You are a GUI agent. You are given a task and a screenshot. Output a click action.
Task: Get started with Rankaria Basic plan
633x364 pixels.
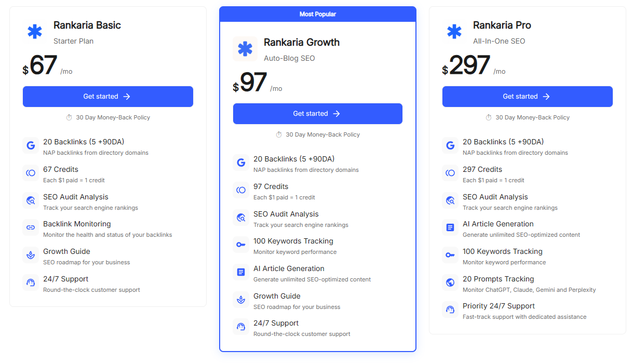click(108, 97)
